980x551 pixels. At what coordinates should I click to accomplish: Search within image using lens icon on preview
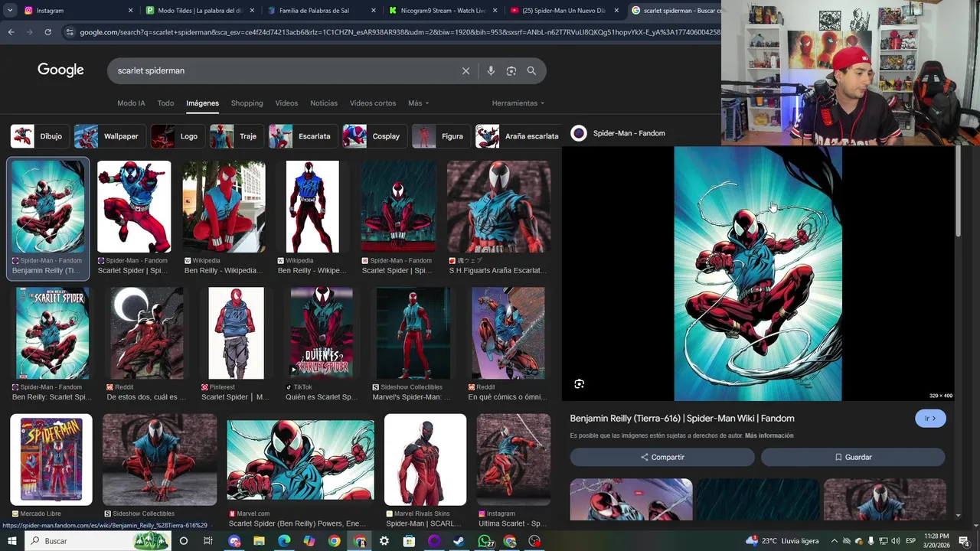coord(580,384)
